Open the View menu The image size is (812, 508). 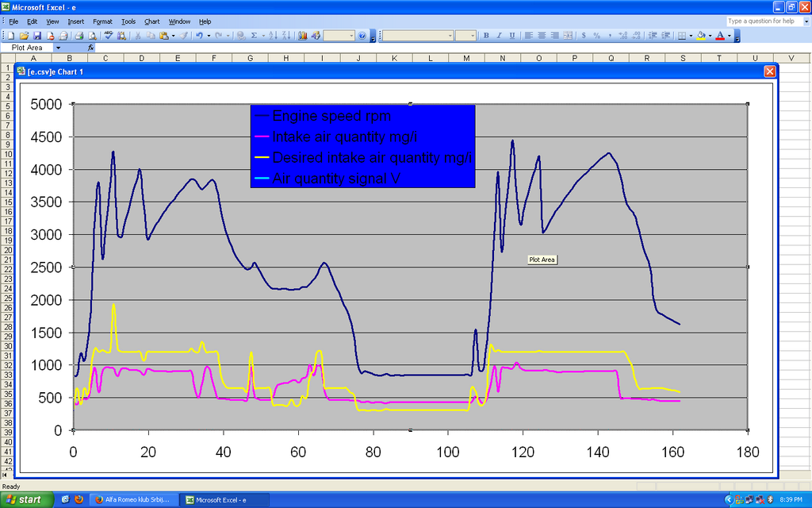pyautogui.click(x=52, y=21)
